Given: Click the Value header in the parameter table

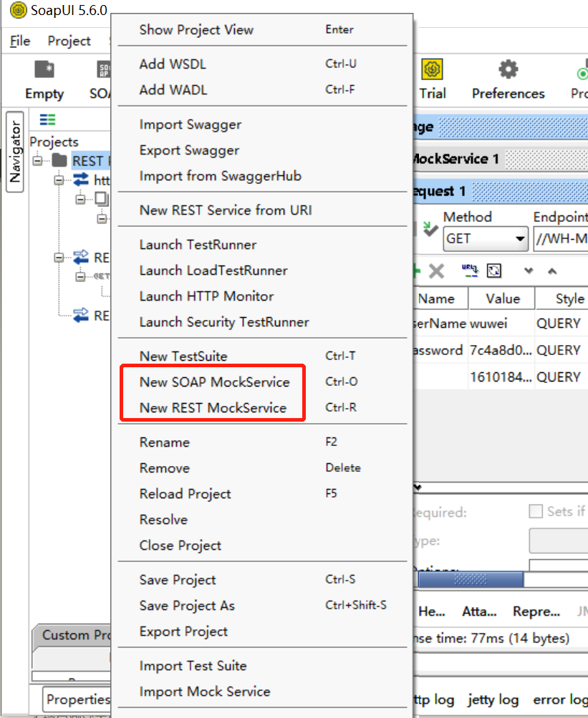Looking at the screenshot, I should click(502, 299).
